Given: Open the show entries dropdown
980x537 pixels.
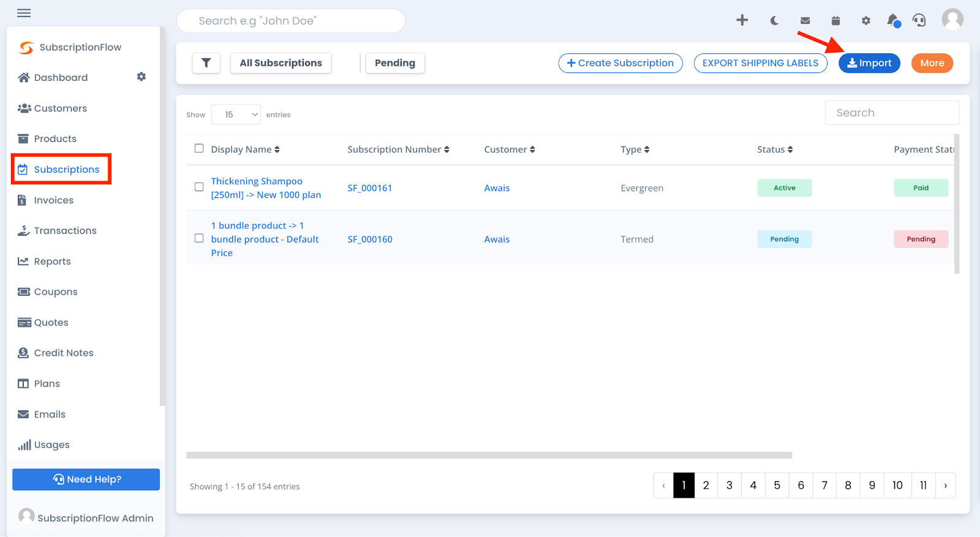Looking at the screenshot, I should [x=236, y=115].
